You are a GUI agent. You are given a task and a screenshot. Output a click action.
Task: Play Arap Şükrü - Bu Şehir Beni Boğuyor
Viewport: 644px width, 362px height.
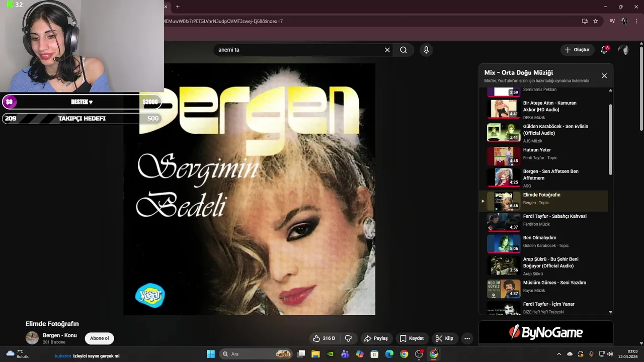[x=547, y=266]
